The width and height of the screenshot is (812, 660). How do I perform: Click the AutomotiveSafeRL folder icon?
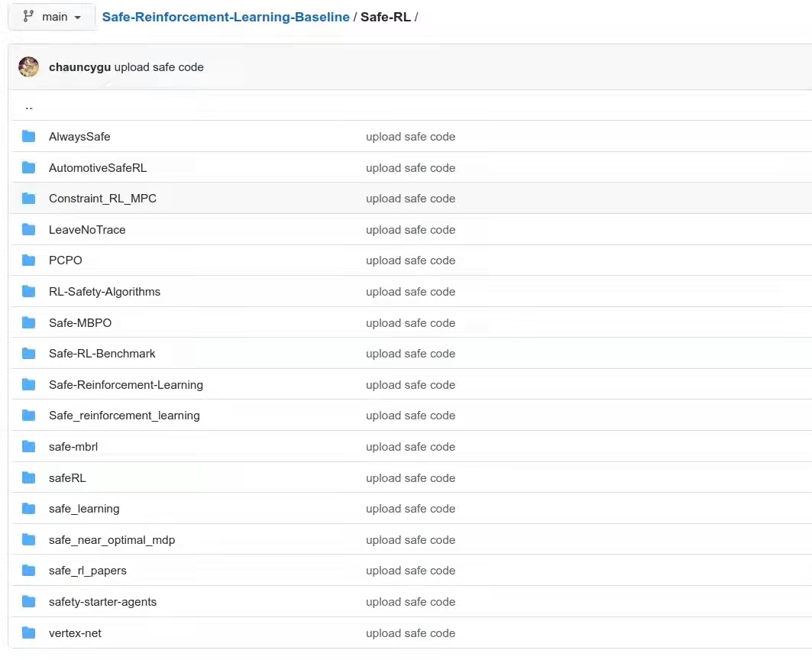[x=29, y=168]
